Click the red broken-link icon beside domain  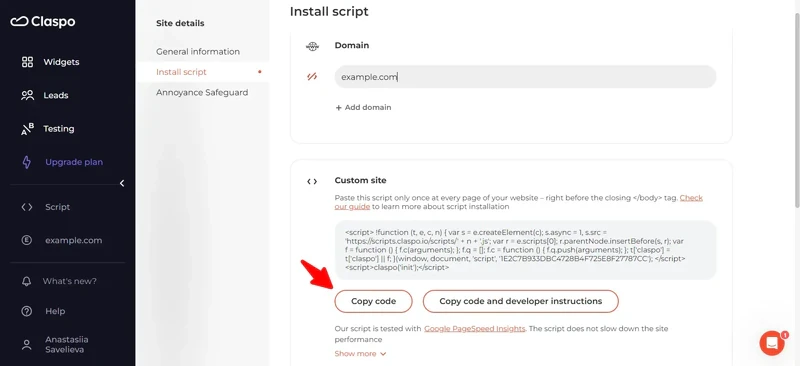312,77
